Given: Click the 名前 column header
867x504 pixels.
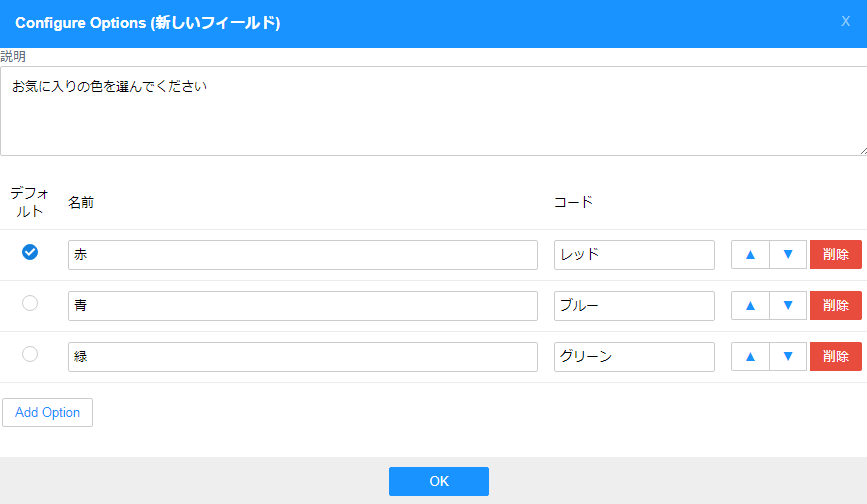Looking at the screenshot, I should (81, 203).
